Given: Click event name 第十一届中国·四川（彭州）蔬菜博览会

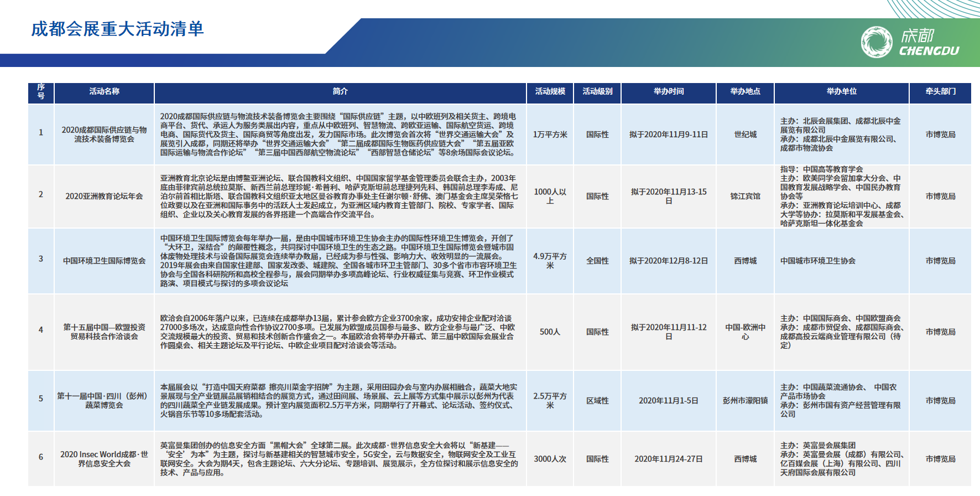Looking at the screenshot, I should tap(103, 401).
